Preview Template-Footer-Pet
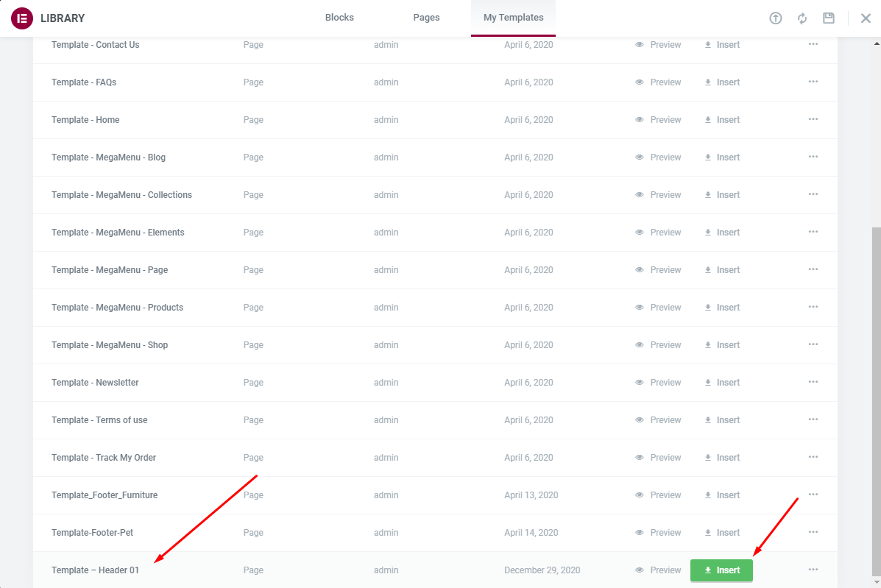Image resolution: width=881 pixels, height=588 pixels. tap(658, 532)
